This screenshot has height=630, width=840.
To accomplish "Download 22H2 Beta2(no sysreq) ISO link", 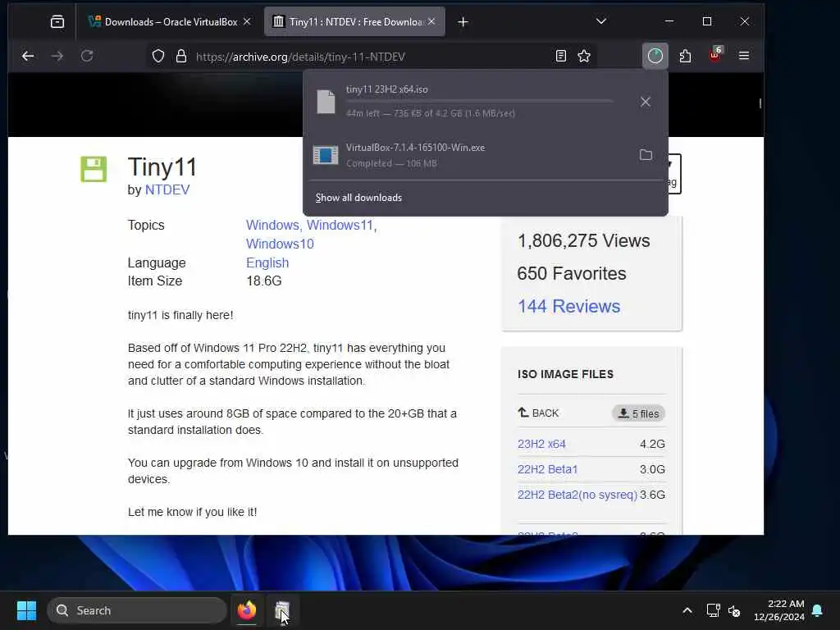I will (x=577, y=495).
